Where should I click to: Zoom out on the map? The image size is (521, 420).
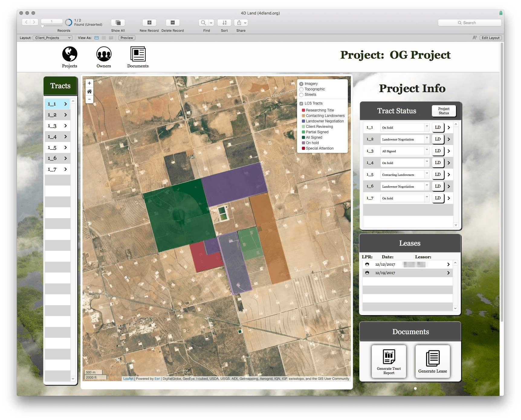pyautogui.click(x=89, y=99)
